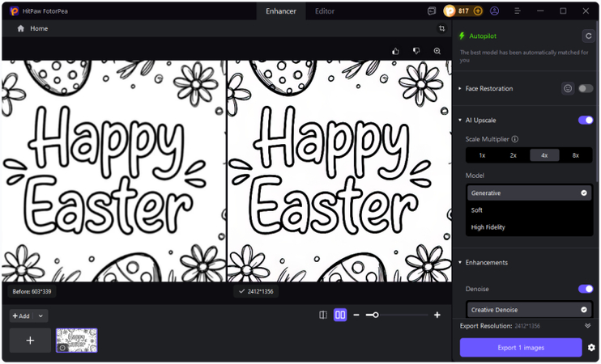
Task: Switch to the Enhancer tab
Action: tap(281, 11)
